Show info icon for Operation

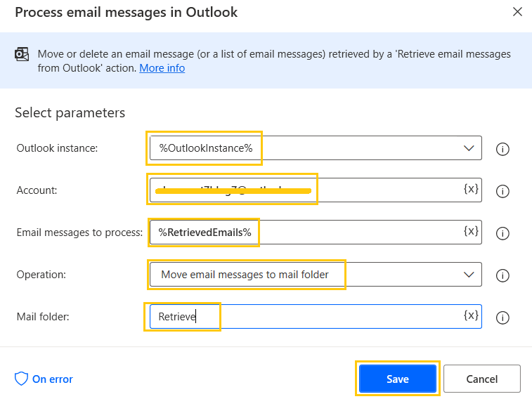tap(502, 275)
